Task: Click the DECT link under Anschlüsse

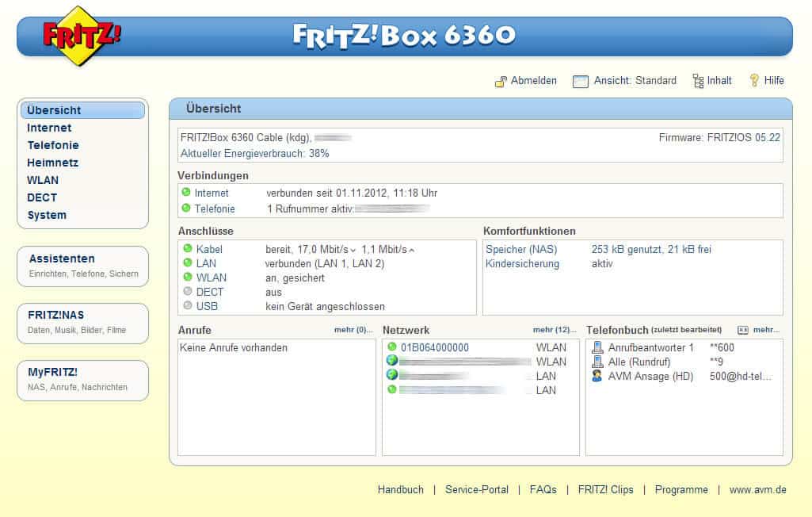Action: 210,292
